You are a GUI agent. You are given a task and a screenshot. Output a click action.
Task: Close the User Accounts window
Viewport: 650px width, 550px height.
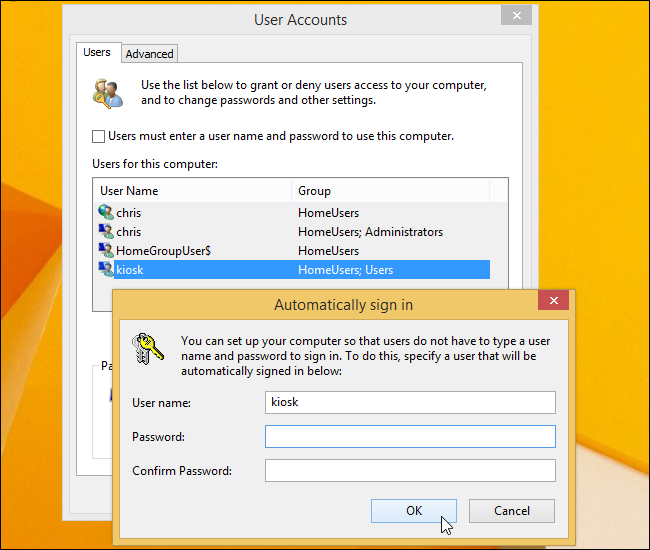click(516, 16)
